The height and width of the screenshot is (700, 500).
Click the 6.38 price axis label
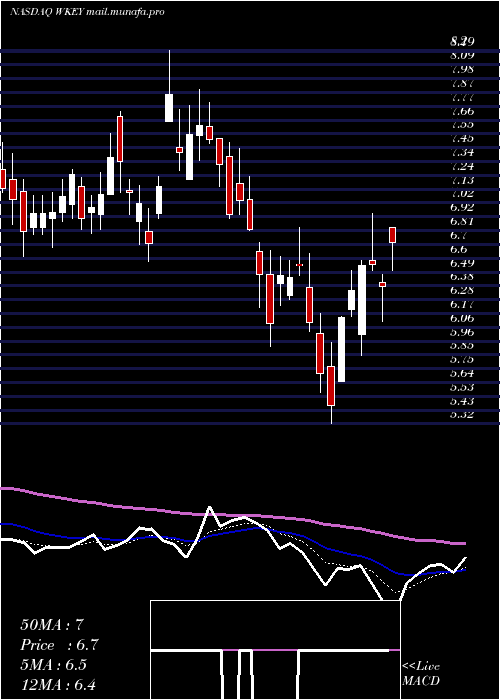click(462, 276)
